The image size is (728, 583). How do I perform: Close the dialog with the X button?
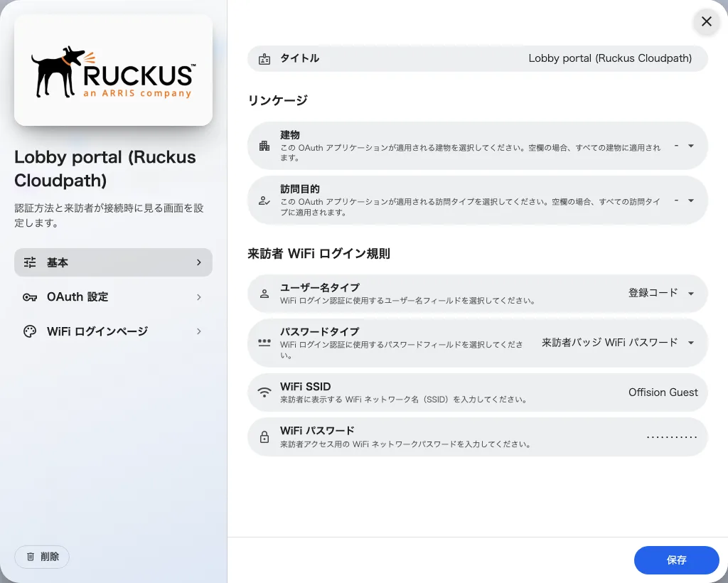click(x=706, y=21)
